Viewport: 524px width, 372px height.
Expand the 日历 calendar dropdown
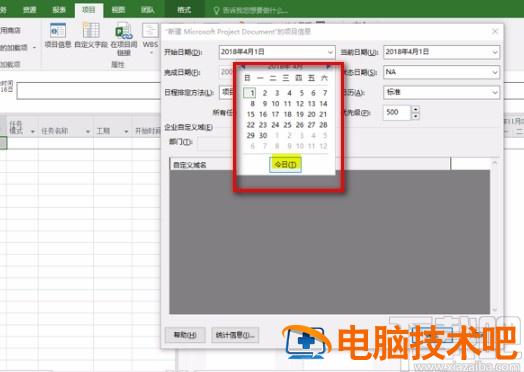495,92
